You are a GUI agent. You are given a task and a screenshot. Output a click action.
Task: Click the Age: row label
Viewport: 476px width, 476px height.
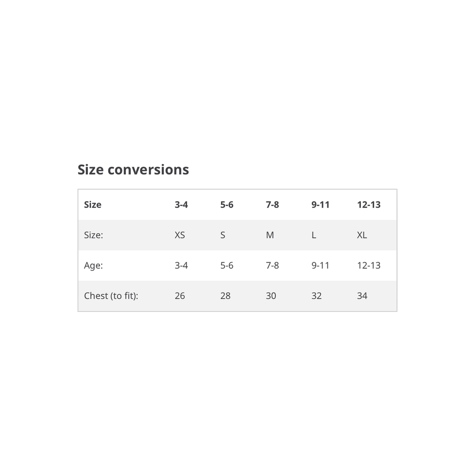click(x=93, y=265)
